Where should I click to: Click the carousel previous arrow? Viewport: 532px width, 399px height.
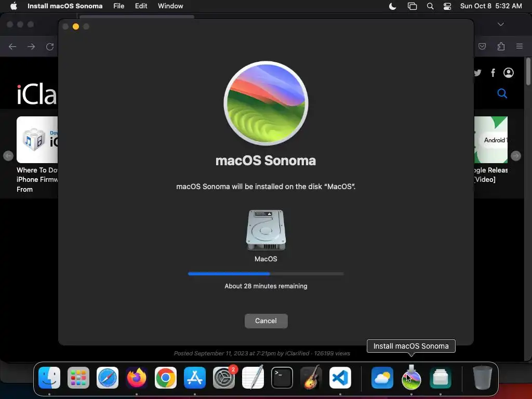[x=8, y=156]
